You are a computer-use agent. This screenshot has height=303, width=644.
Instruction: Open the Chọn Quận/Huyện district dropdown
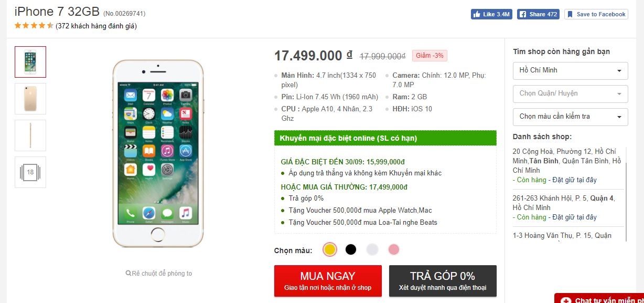coord(570,93)
